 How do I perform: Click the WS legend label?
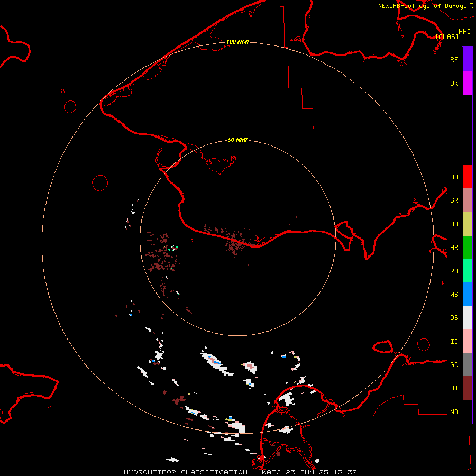[454, 295]
